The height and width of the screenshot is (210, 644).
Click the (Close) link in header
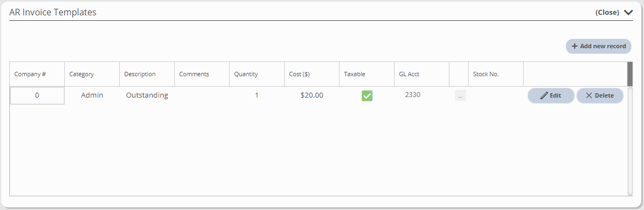[x=607, y=12]
